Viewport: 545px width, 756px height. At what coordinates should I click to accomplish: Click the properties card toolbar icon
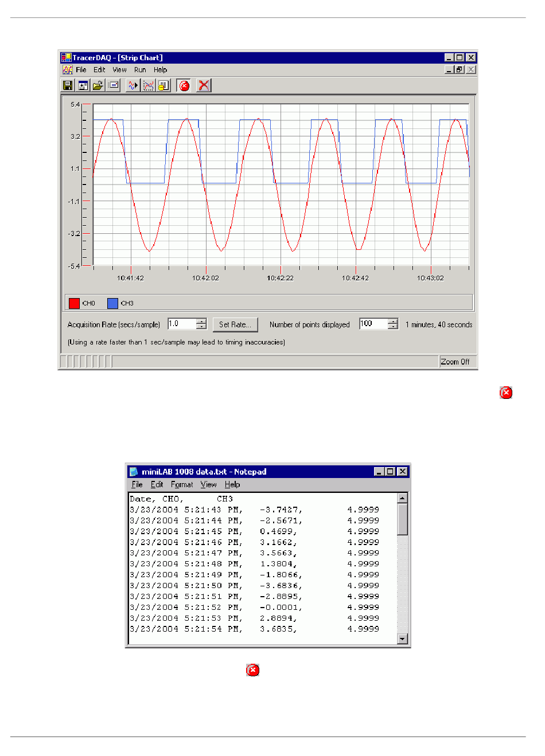click(x=114, y=85)
